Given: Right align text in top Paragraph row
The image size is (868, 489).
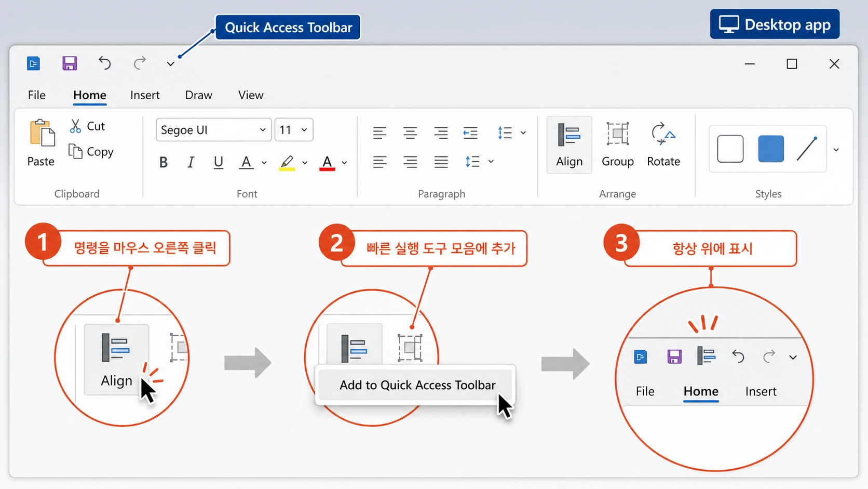Looking at the screenshot, I should 441,133.
